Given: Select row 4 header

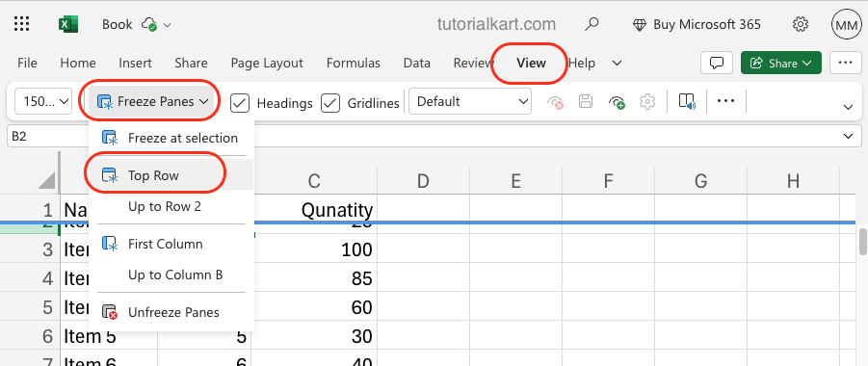Looking at the screenshot, I should 30,278.
